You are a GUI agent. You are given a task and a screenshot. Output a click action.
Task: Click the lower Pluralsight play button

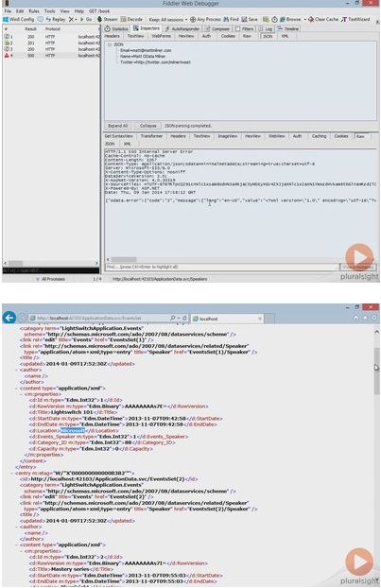click(359, 562)
